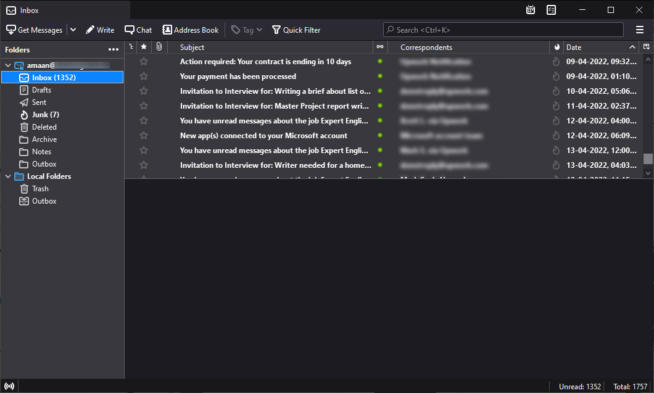Star the 'Writing a brief about list' invitation
Viewport: 654px width, 393px height.
point(144,91)
